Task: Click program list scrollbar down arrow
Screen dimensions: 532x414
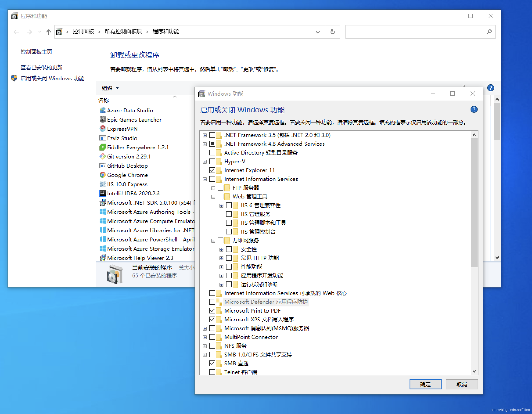Action: [x=497, y=257]
